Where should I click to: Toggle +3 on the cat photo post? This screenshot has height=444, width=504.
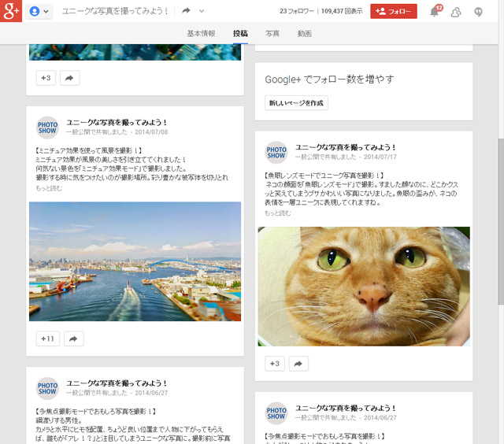[272, 363]
